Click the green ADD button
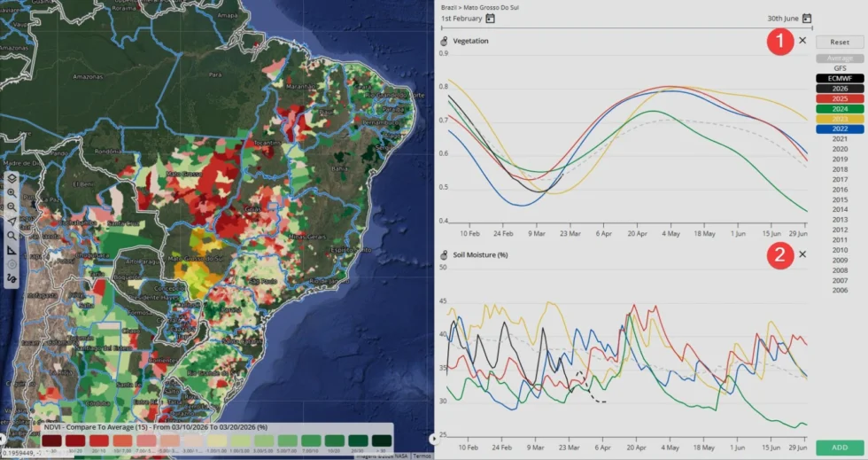868x460 pixels. [840, 448]
